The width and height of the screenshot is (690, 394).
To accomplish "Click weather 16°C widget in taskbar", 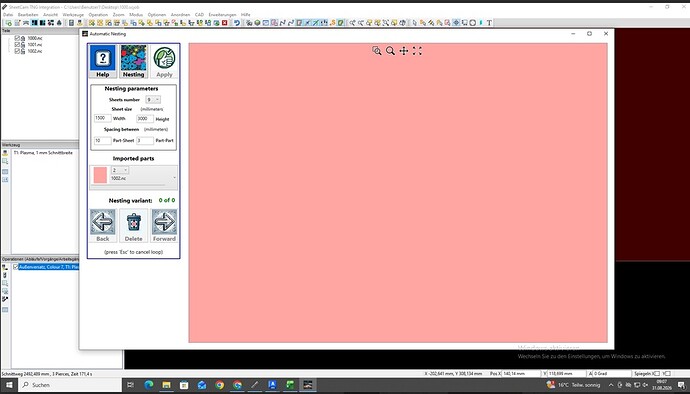I will (x=573, y=385).
